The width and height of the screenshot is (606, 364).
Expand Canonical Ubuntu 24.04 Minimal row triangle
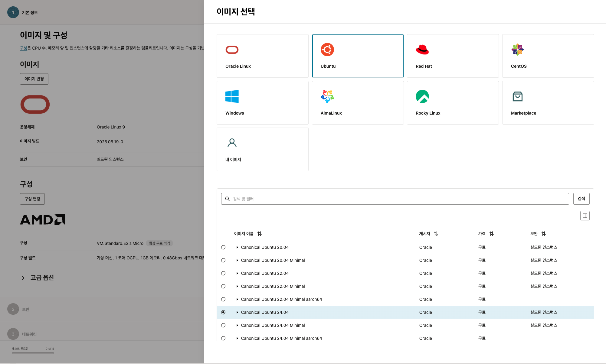(237, 325)
